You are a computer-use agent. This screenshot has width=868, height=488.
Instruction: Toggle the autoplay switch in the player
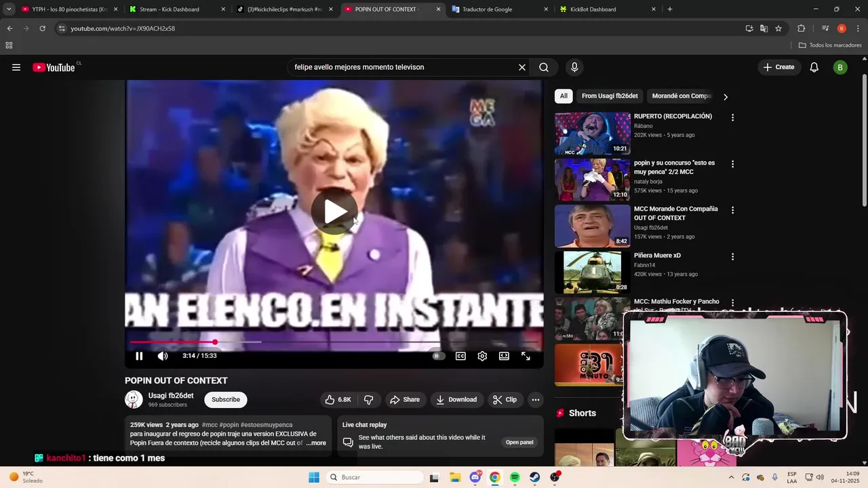pos(438,356)
